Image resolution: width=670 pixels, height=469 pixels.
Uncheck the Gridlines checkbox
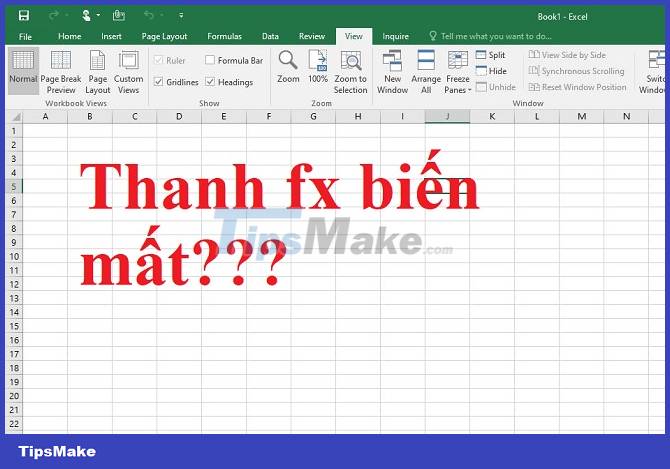(159, 82)
